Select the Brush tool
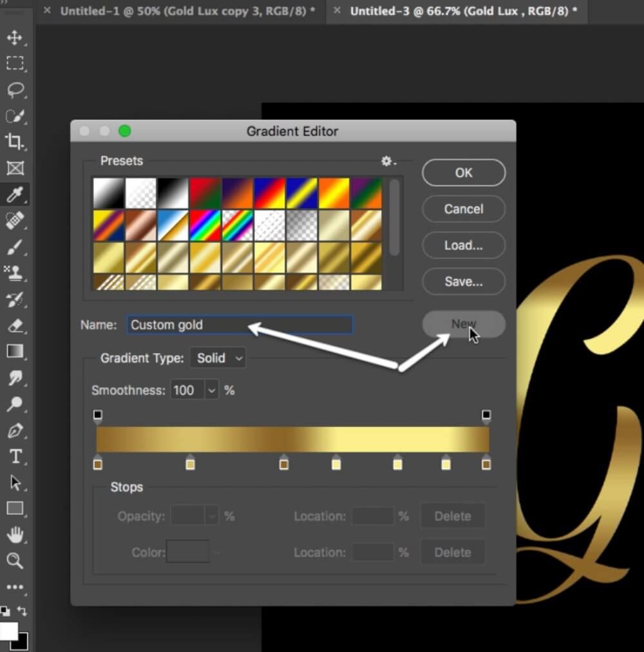 coord(15,247)
